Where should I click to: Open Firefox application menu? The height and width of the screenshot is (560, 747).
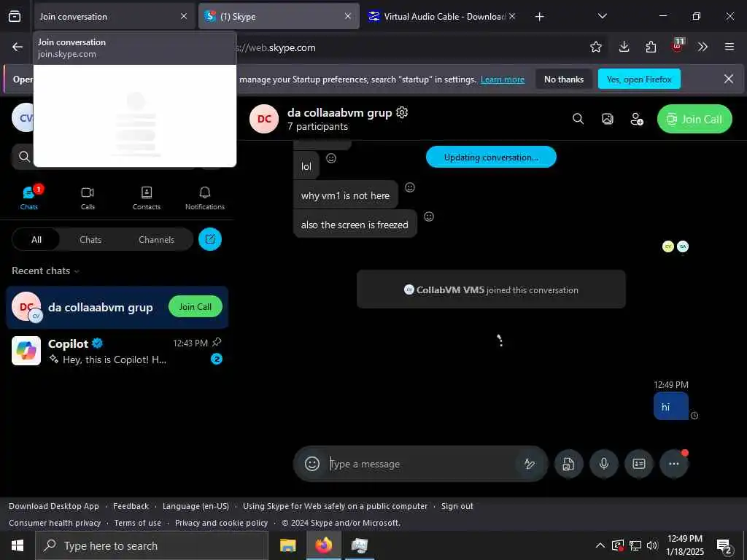point(729,47)
